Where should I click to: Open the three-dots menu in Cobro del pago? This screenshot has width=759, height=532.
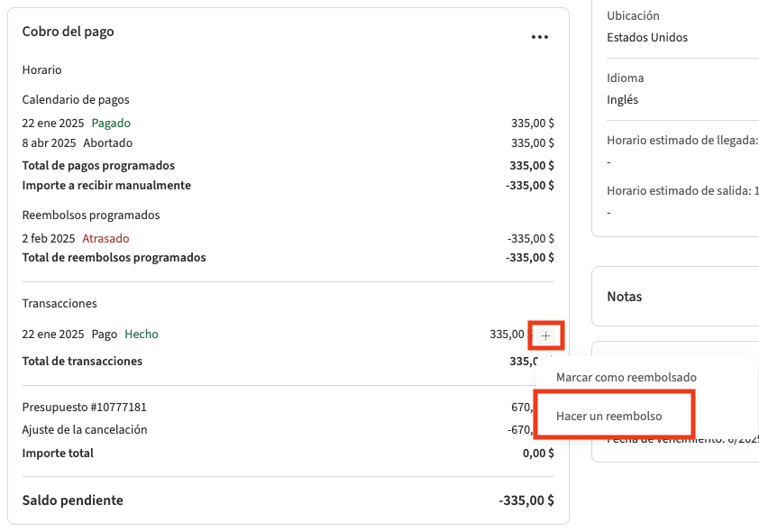(539, 37)
